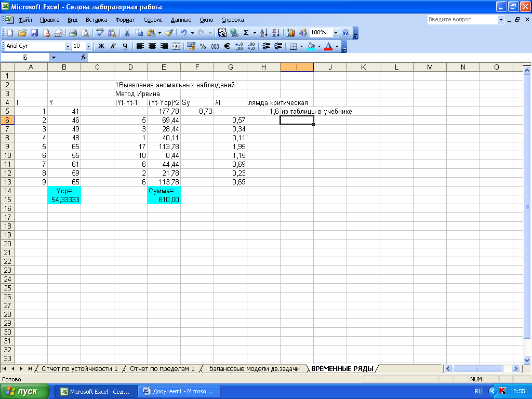Copy the selected cell
Screen dimensions: 532x399
pyautogui.click(x=139, y=33)
